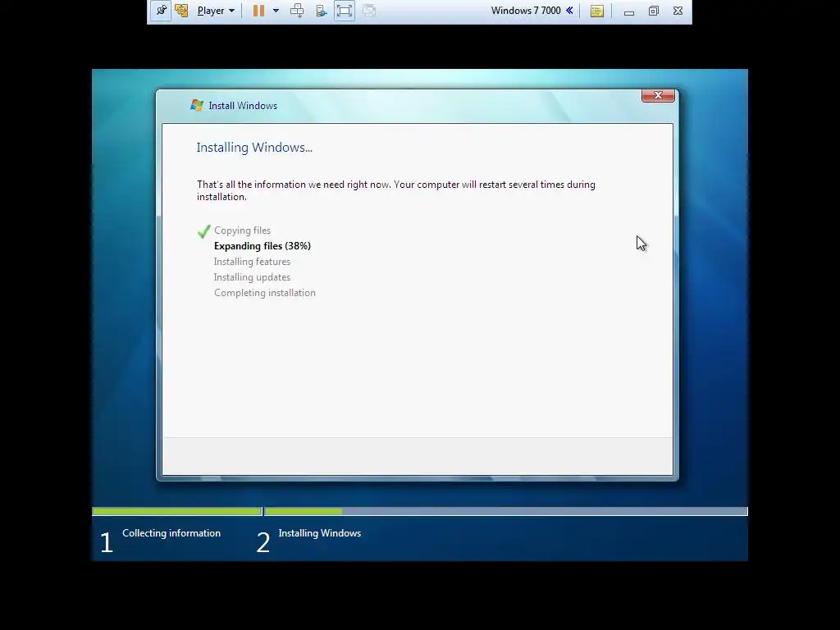The height and width of the screenshot is (630, 840).
Task: Pause the virtual machine
Action: 258,11
